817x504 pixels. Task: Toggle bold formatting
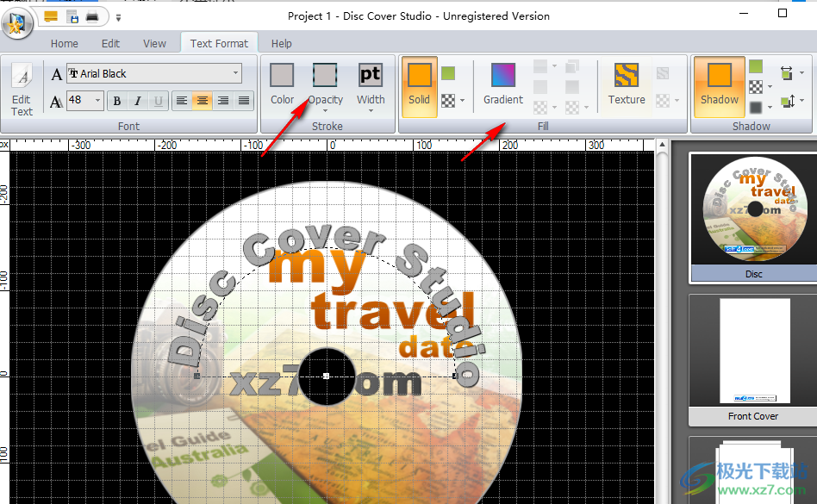click(x=117, y=101)
